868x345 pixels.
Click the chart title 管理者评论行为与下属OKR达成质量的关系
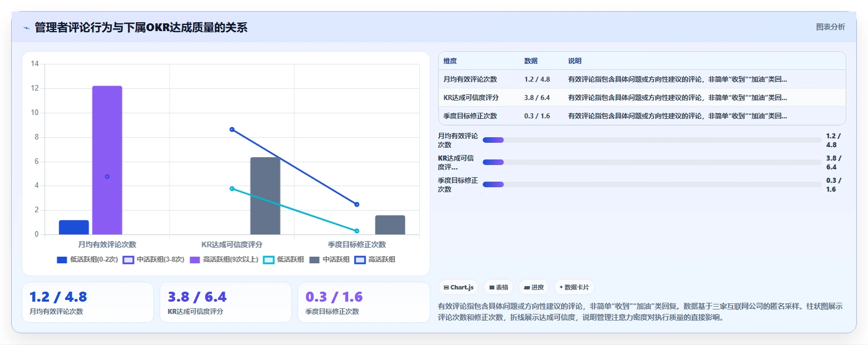pos(141,27)
